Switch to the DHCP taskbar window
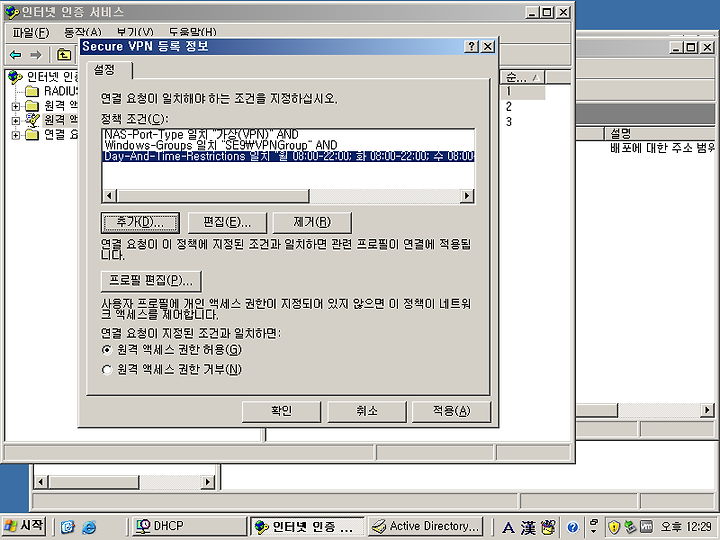Viewport: 720px width, 540px height. pos(189,526)
